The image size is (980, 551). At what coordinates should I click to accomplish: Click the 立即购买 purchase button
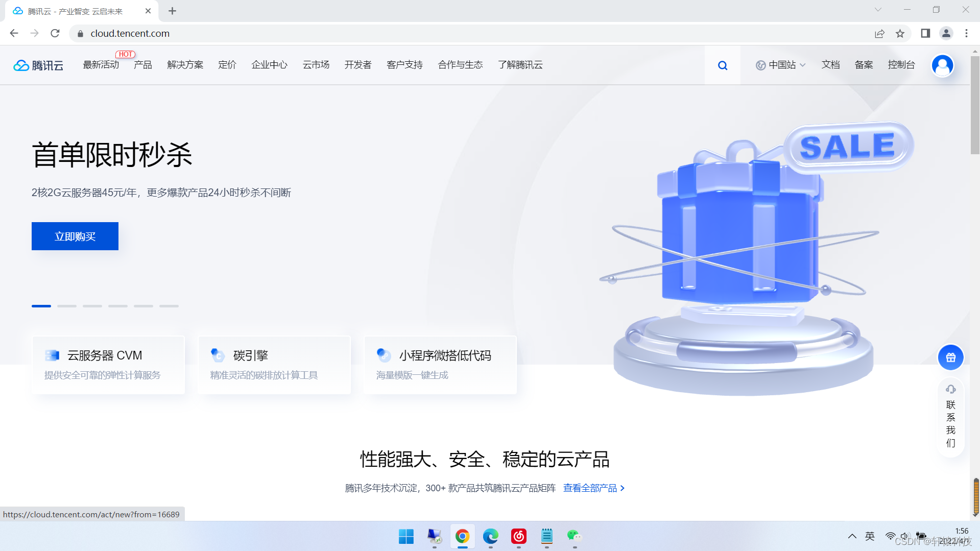(x=75, y=236)
